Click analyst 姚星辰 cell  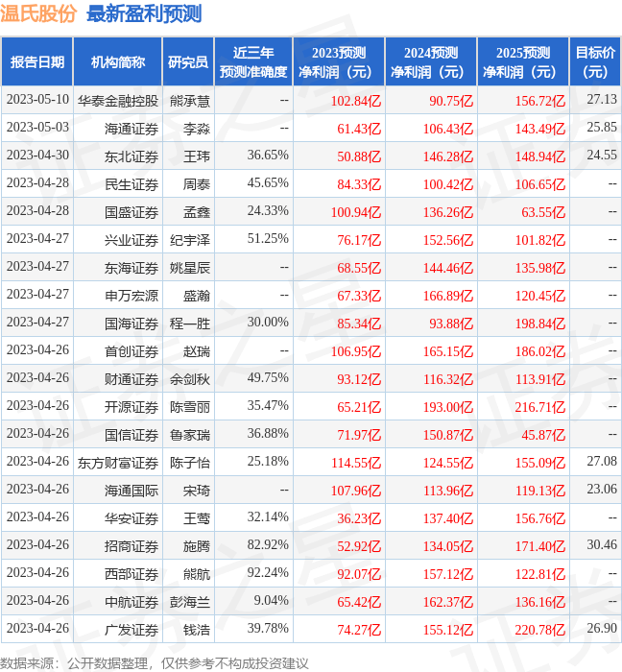click(190, 268)
